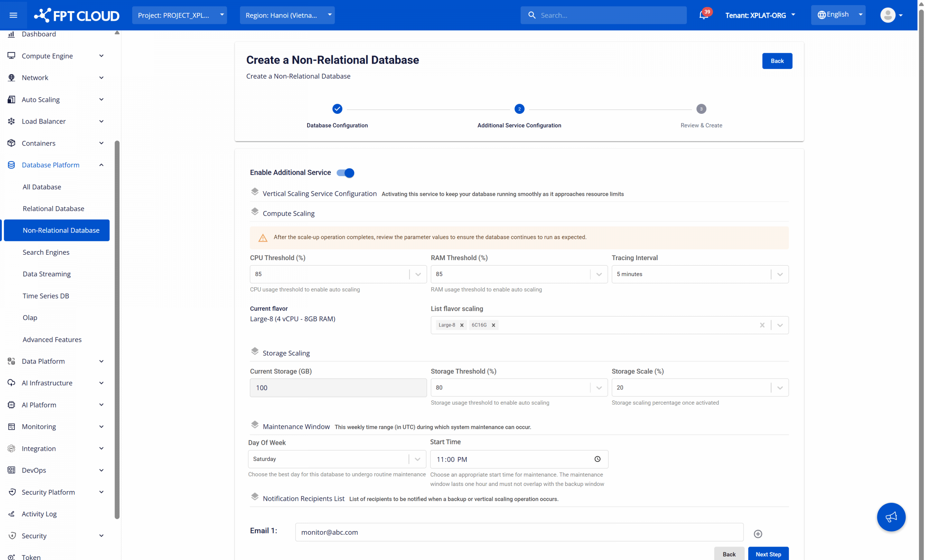
Task: Open Relational Database in sidebar
Action: [x=53, y=208]
